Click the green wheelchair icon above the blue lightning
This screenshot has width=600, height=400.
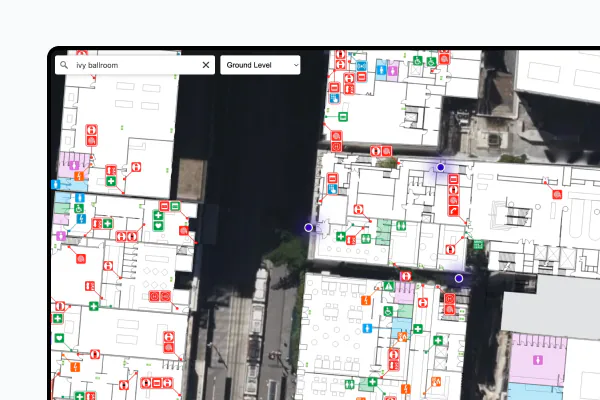click(79, 208)
